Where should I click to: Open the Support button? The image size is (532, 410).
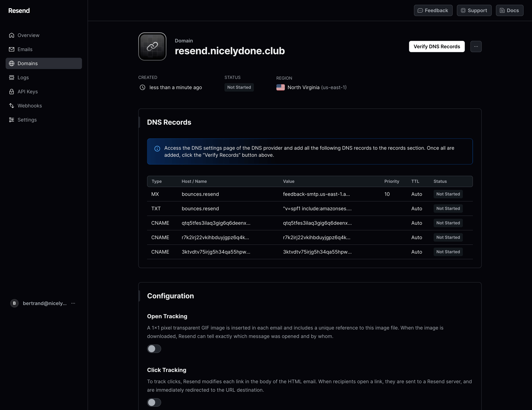click(x=474, y=10)
